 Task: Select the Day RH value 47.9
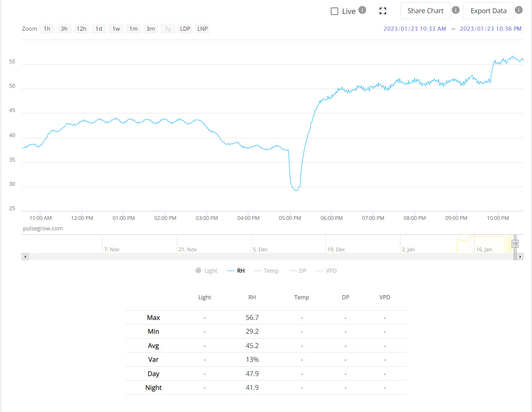(x=252, y=374)
